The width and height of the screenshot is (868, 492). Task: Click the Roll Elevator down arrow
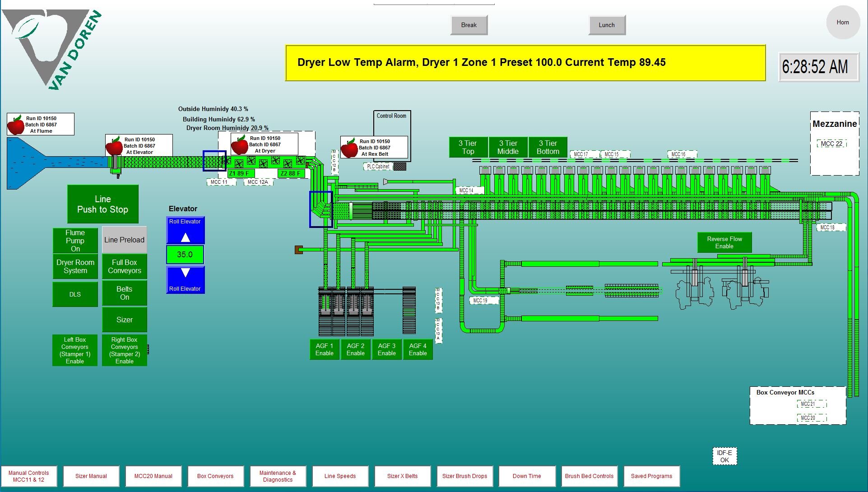point(185,280)
